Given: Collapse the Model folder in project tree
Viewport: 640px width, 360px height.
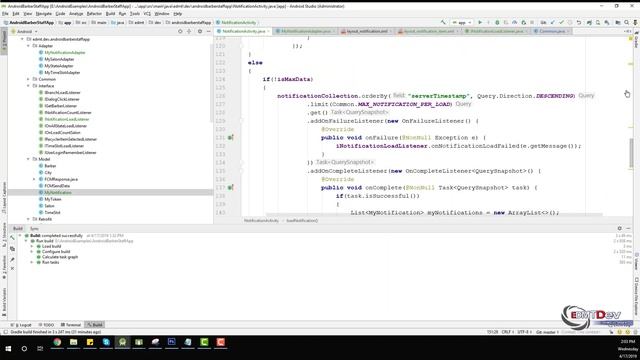Looking at the screenshot, I should tap(29, 159).
